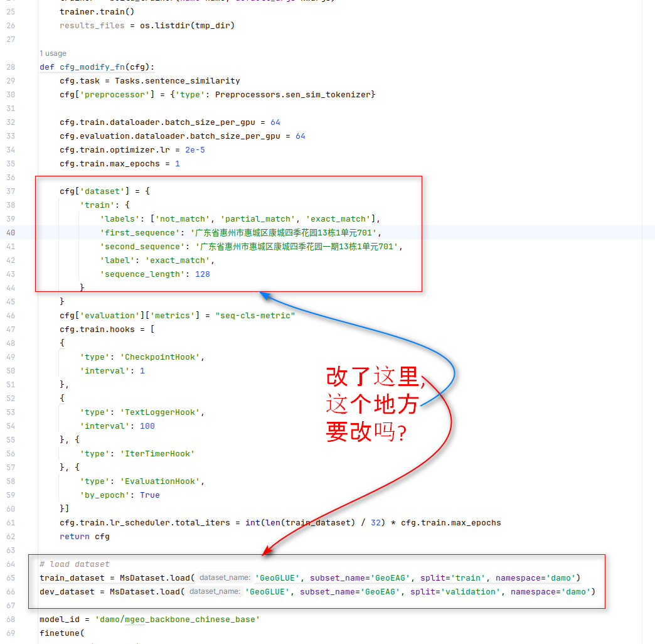Click the "1 usage" hint above cfg_modify_fn
The image size is (655, 644).
[53, 53]
